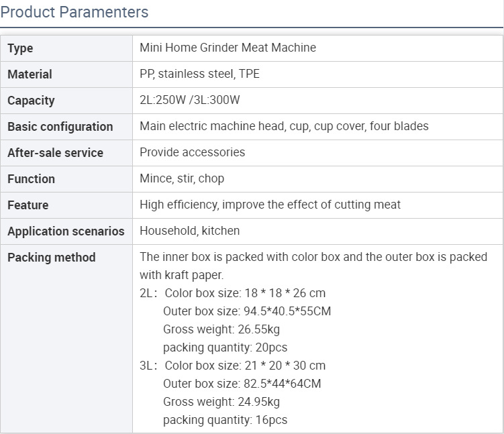This screenshot has width=504, height=434.
Task: Select the After-sale service label
Action: pos(55,153)
